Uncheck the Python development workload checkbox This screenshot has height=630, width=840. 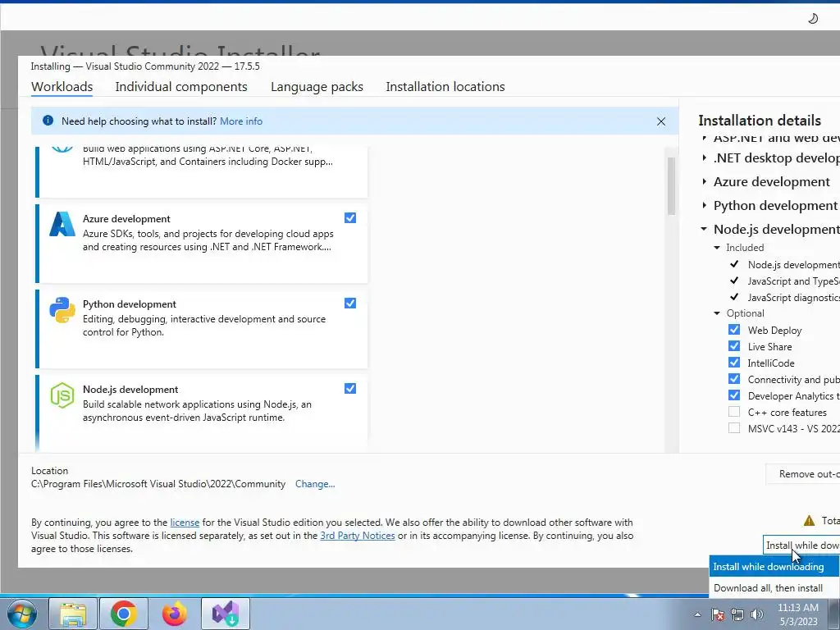coord(350,304)
